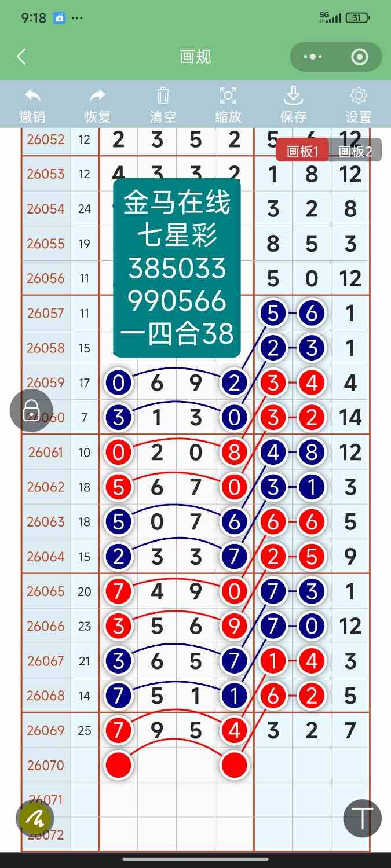Select issue number 26065
The height and width of the screenshot is (868, 391).
coord(46,591)
